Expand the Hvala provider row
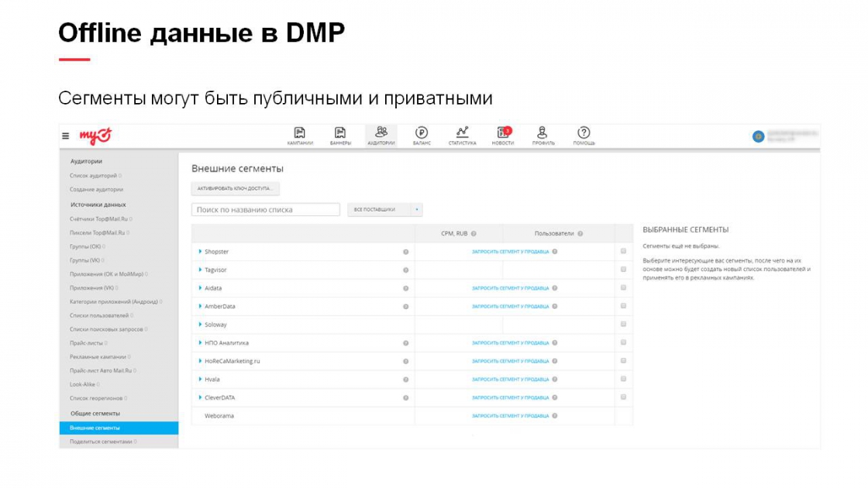Image resolution: width=868 pixels, height=488 pixels. (200, 379)
